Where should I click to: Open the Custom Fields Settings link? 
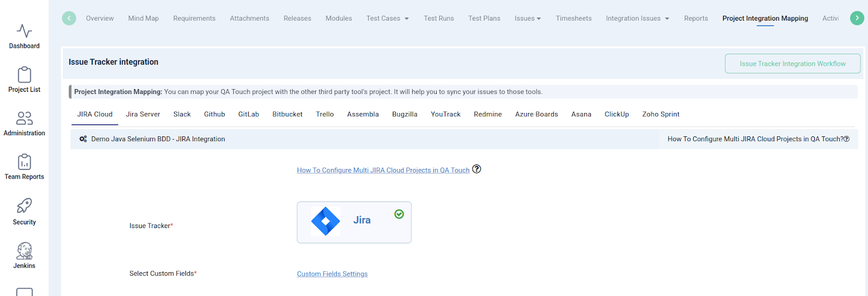332,274
